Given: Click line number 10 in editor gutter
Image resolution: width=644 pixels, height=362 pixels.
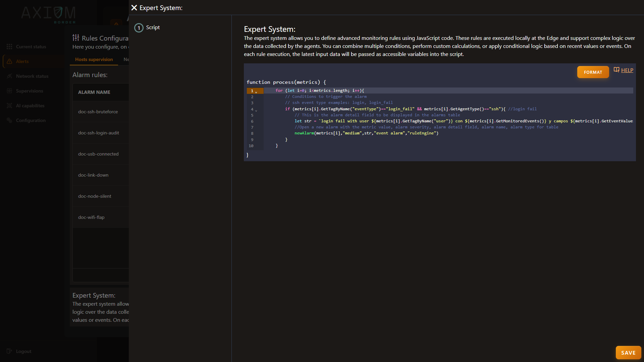Looking at the screenshot, I should pos(251,146).
